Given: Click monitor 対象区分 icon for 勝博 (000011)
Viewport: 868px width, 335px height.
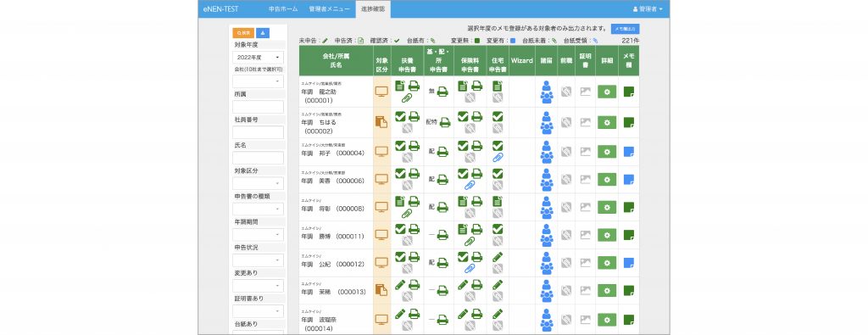Looking at the screenshot, I should pyautogui.click(x=381, y=235).
